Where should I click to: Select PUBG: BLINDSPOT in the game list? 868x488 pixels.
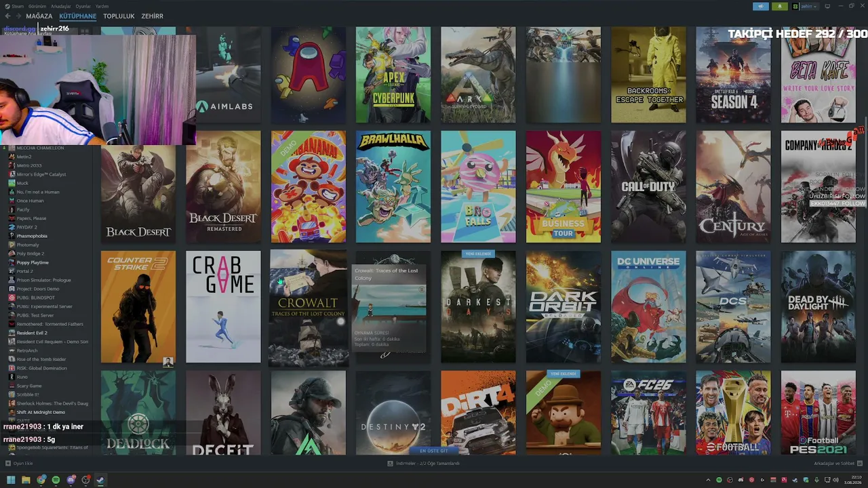click(36, 298)
